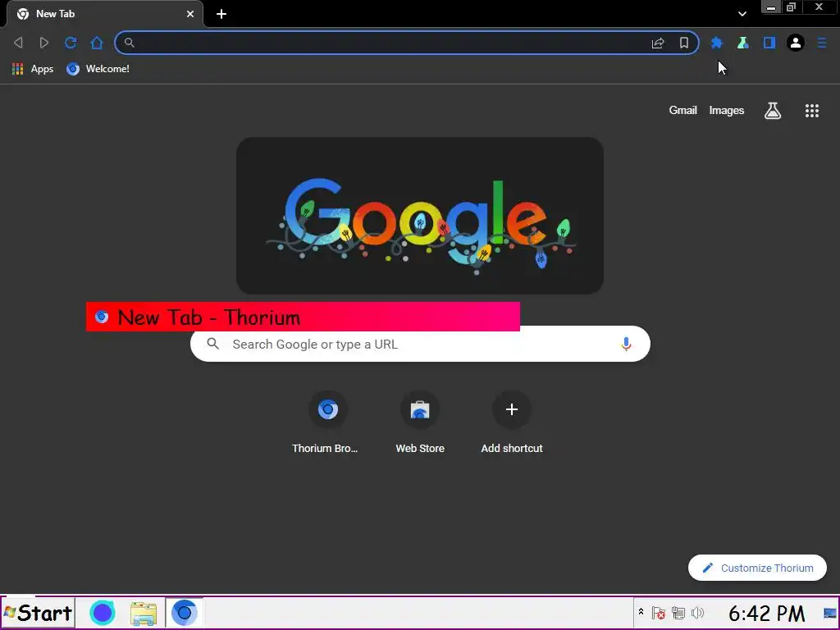Click the magnifier icon in address bar

[129, 43]
